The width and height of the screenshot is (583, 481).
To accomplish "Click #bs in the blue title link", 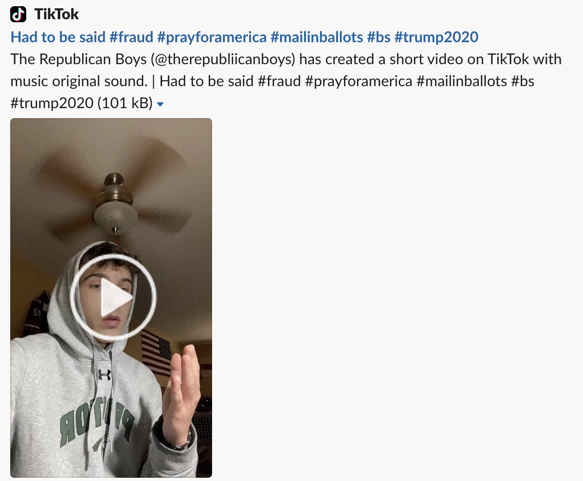I will (379, 37).
